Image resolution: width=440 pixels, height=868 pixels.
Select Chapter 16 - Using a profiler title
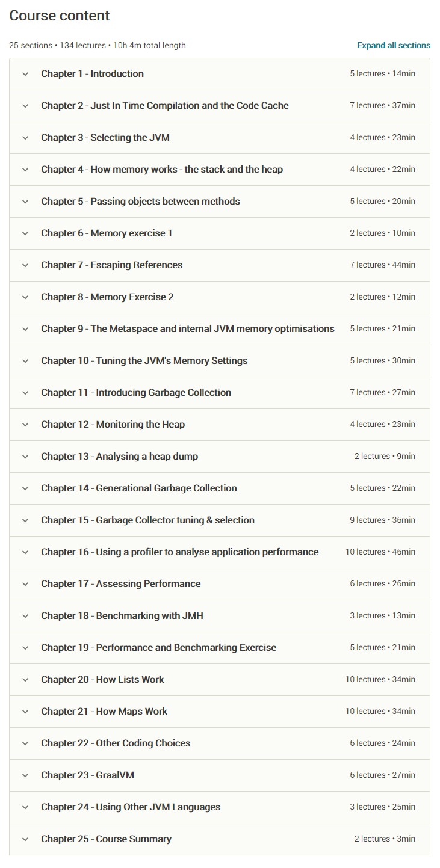180,552
